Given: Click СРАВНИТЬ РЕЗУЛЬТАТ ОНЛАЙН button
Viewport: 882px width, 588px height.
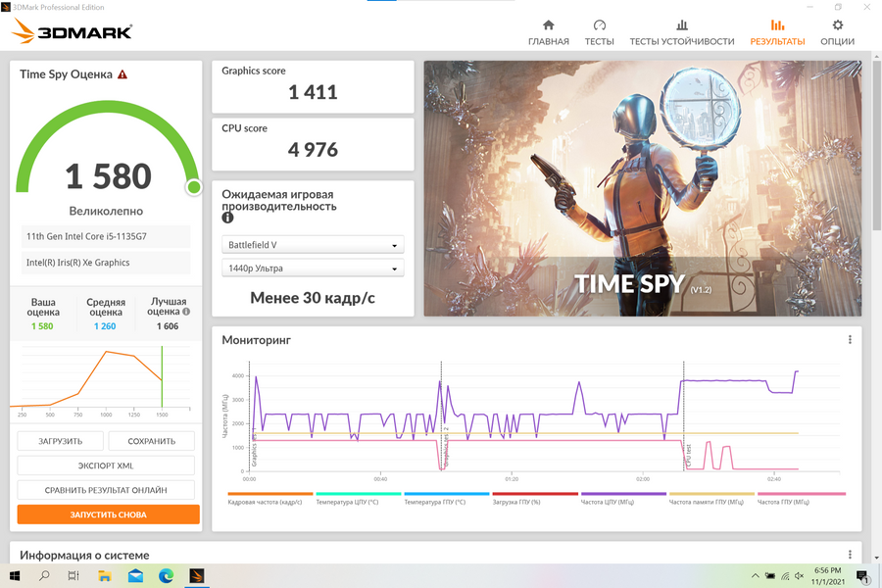Looking at the screenshot, I should coord(106,489).
